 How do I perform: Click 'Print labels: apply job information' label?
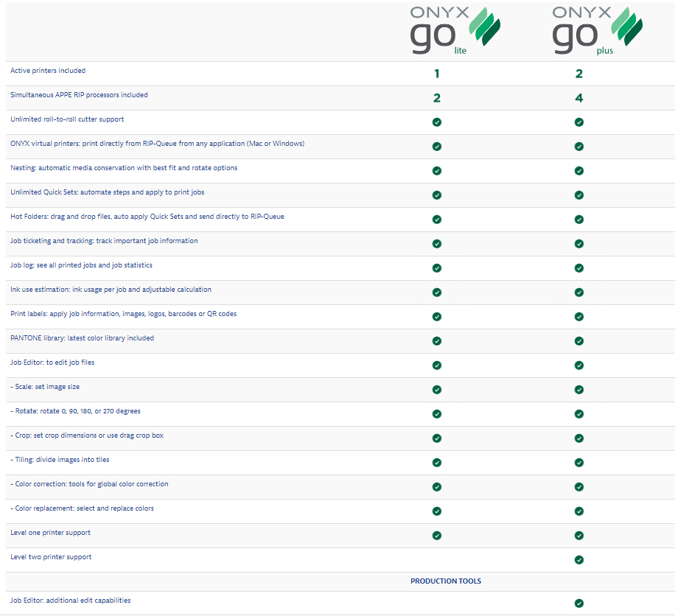tap(124, 314)
